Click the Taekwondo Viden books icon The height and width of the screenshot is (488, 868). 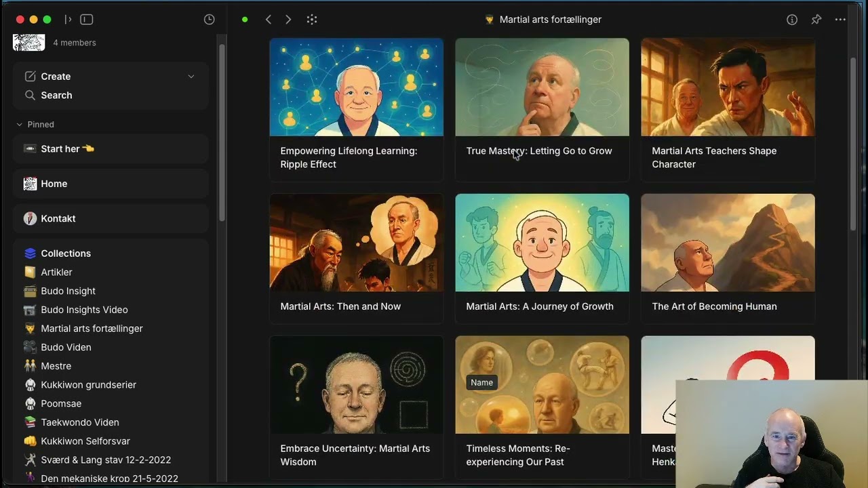pos(30,422)
